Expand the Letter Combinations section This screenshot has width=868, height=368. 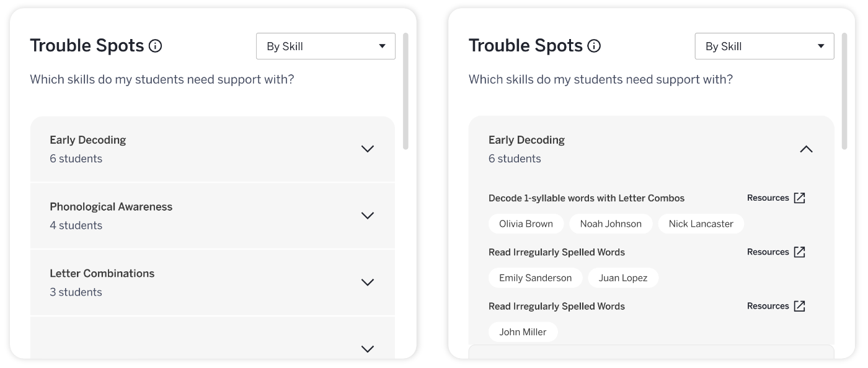coord(367,282)
